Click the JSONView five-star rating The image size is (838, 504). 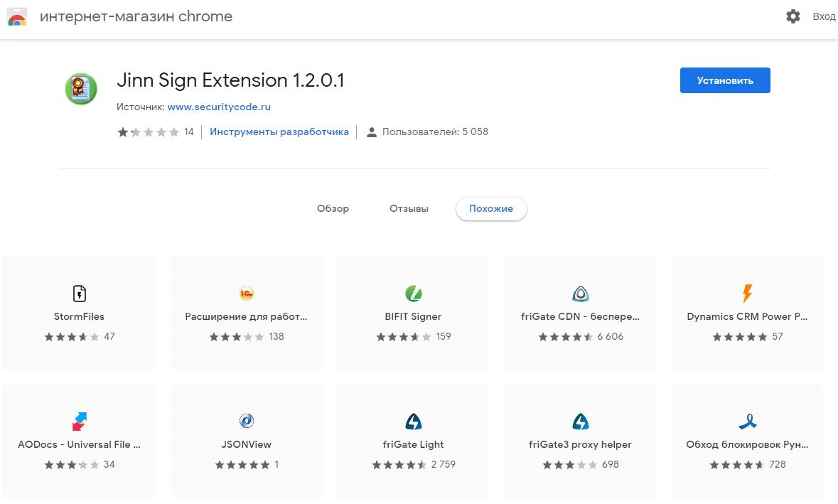pos(242,465)
